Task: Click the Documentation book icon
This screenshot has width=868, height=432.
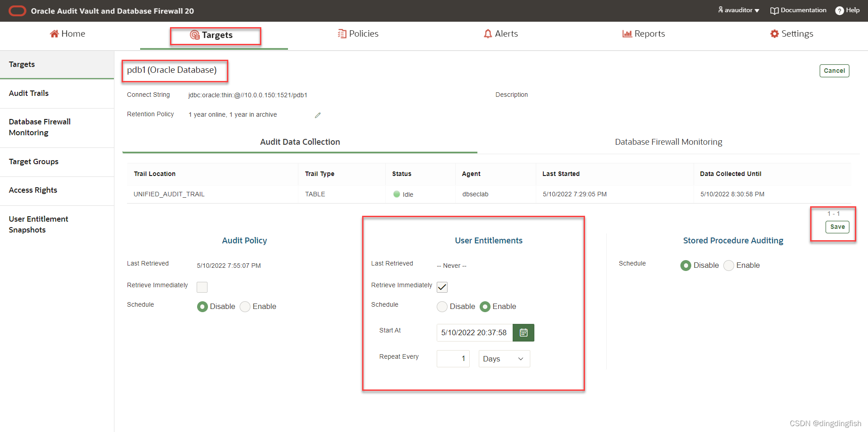Action: pyautogui.click(x=774, y=10)
